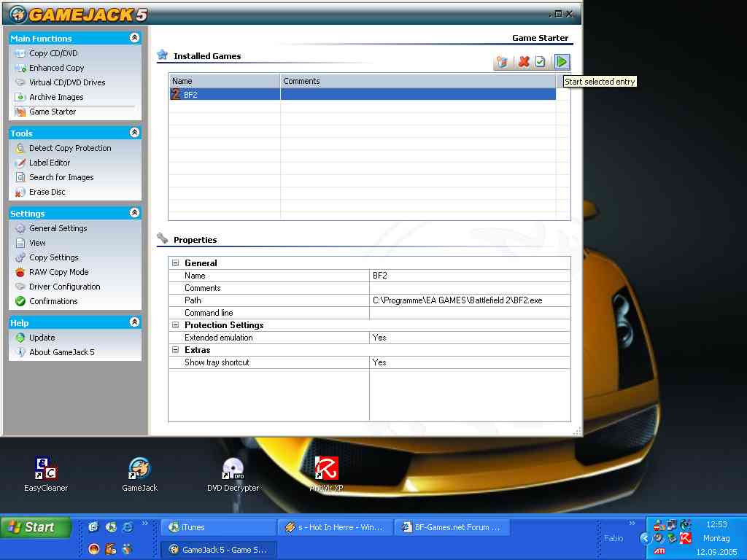
Task: Open the Label Editor tool
Action: [50, 163]
